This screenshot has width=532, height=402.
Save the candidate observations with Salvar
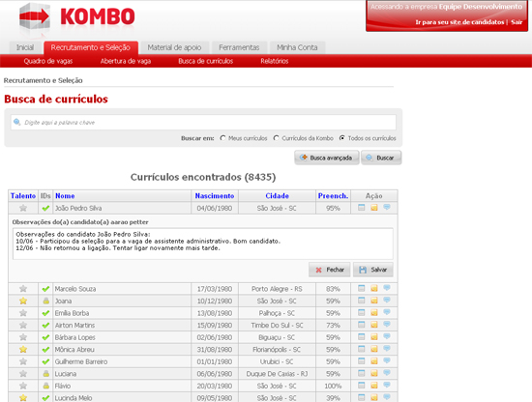(373, 270)
